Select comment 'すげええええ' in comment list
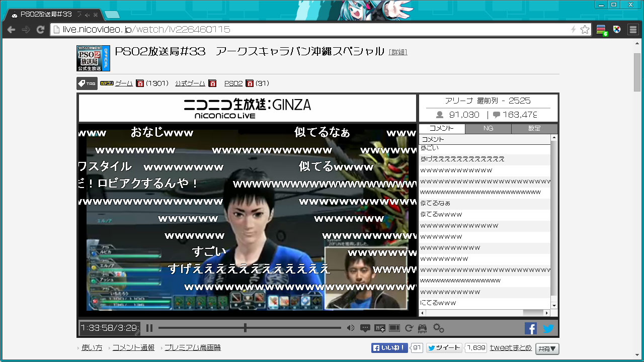The height and width of the screenshot is (362, 644). 485,159
